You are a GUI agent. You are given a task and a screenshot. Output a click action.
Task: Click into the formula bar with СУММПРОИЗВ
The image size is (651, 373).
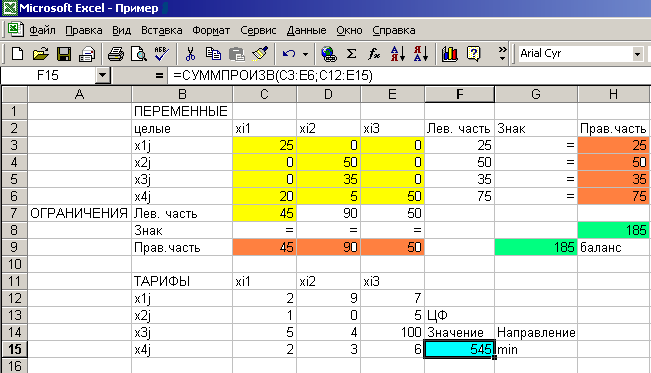point(409,76)
